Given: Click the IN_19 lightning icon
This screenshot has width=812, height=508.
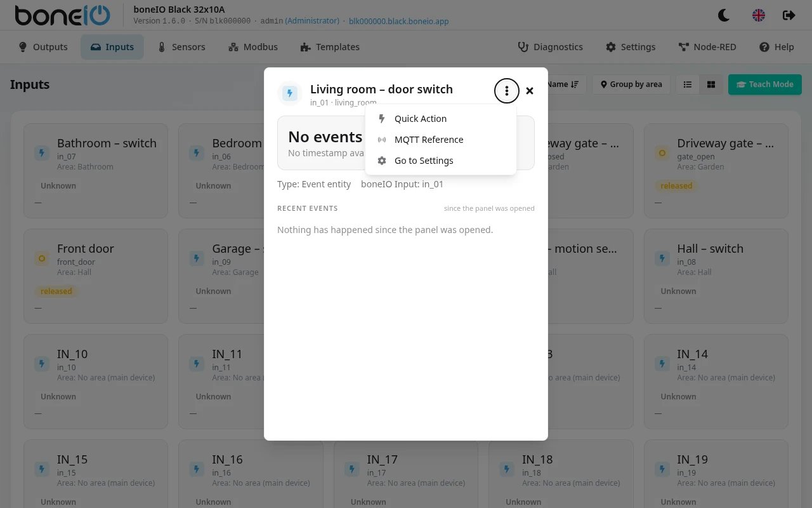Looking at the screenshot, I should (x=662, y=469).
